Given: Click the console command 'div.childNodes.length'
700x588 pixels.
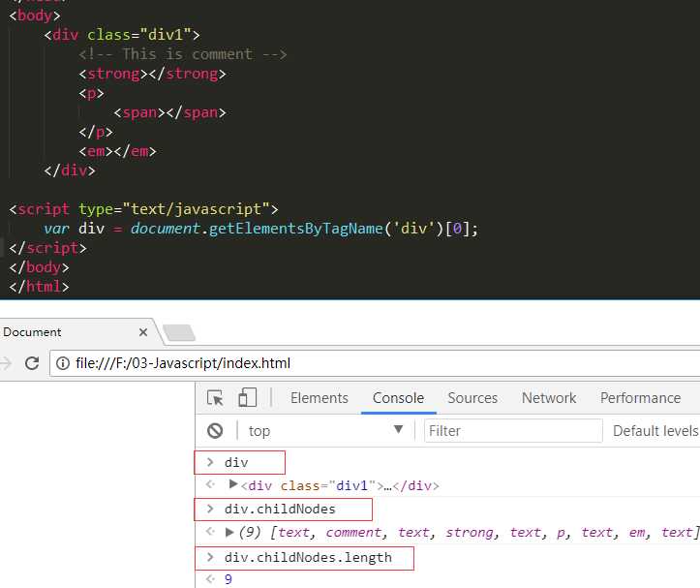Looking at the screenshot, I should [x=308, y=557].
